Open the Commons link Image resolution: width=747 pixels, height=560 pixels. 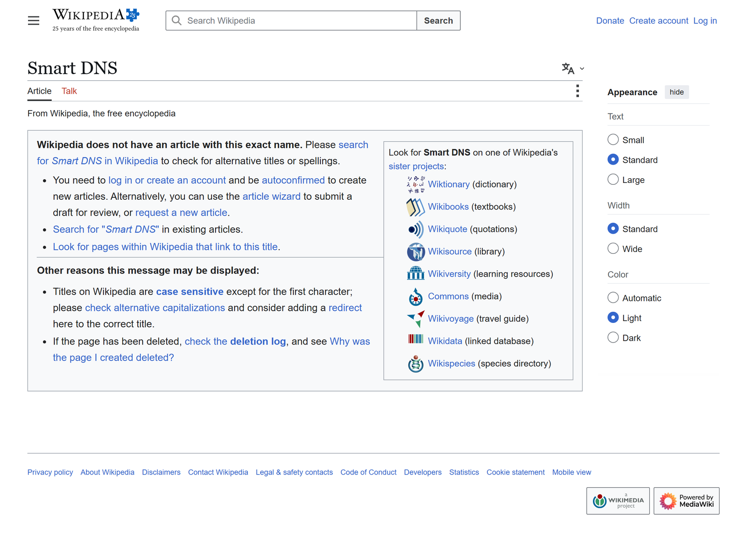click(x=448, y=296)
